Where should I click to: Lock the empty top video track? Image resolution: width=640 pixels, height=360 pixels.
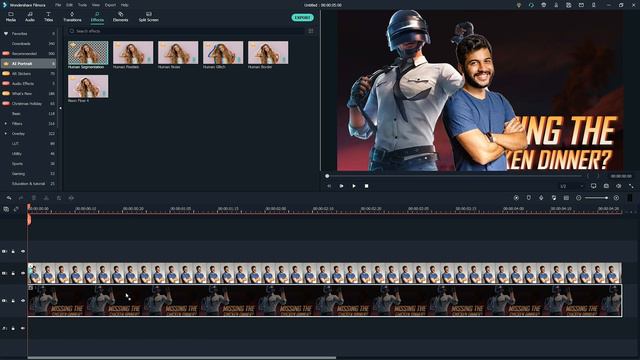13,251
